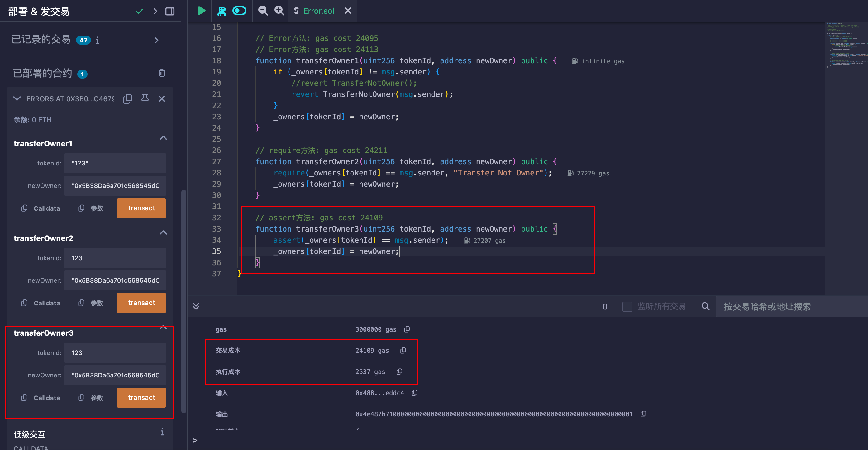868x450 pixels.
Task: Open the AI assistant robot icon
Action: [222, 11]
